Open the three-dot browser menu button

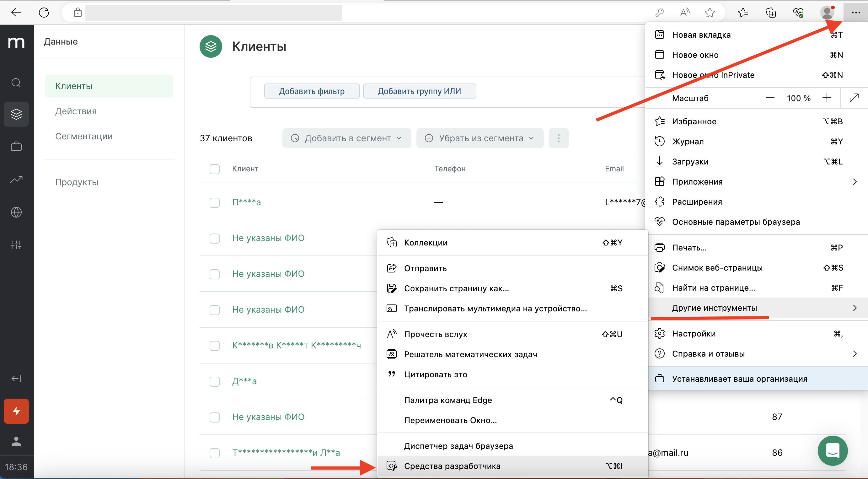click(855, 13)
